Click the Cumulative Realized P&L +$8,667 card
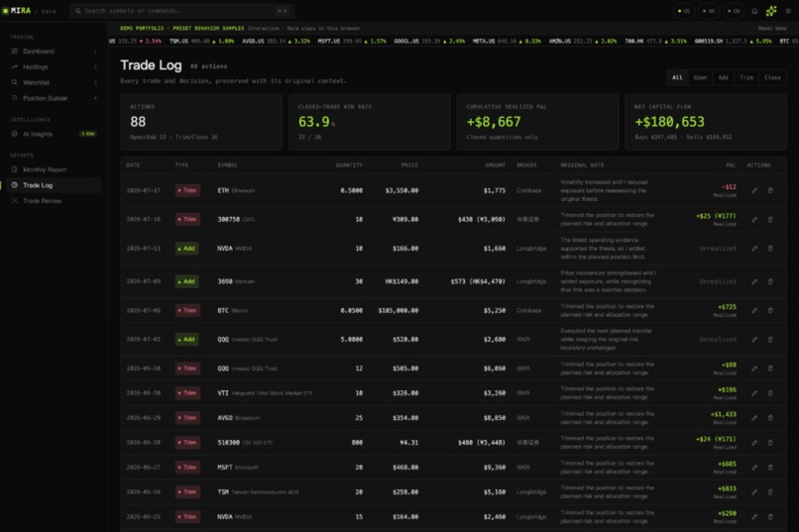Screen dimensions: 799x532 [537, 122]
